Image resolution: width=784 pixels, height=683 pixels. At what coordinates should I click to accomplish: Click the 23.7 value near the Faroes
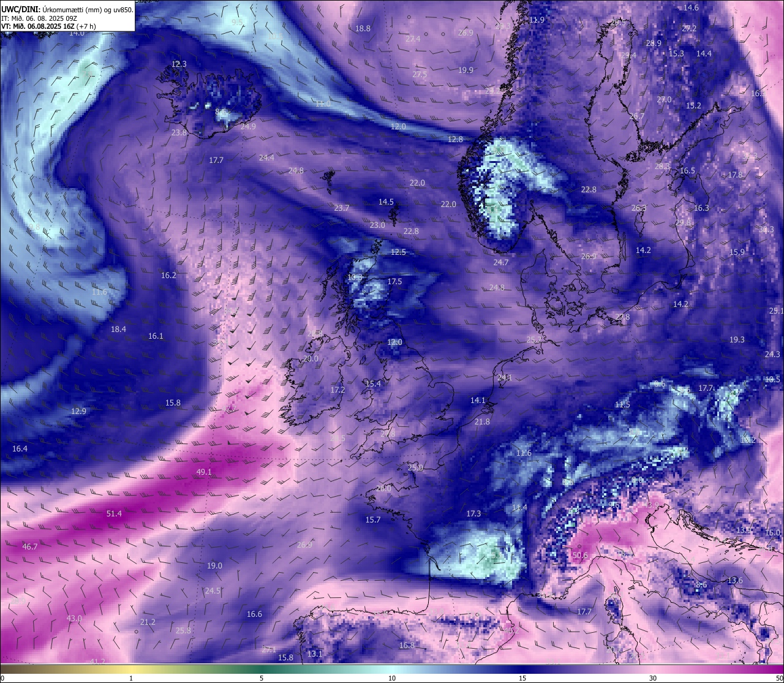click(342, 208)
